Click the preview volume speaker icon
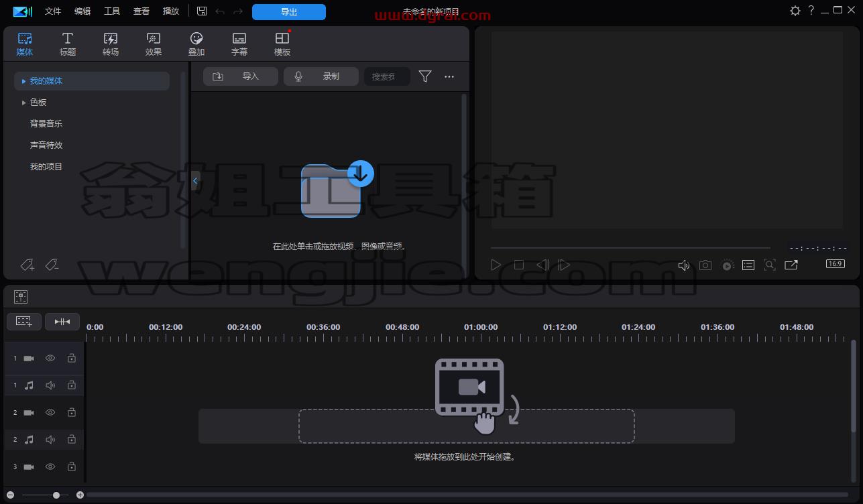Viewport: 863px width, 504px height. pos(684,265)
